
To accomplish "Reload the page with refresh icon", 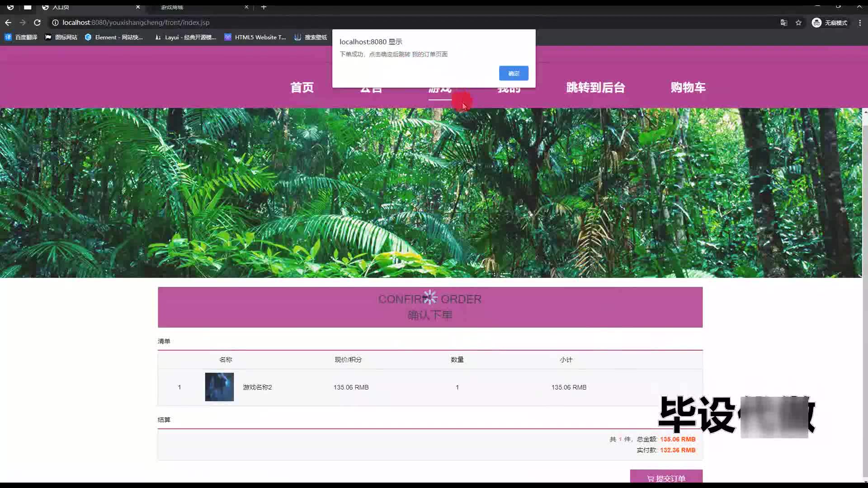I will (38, 23).
